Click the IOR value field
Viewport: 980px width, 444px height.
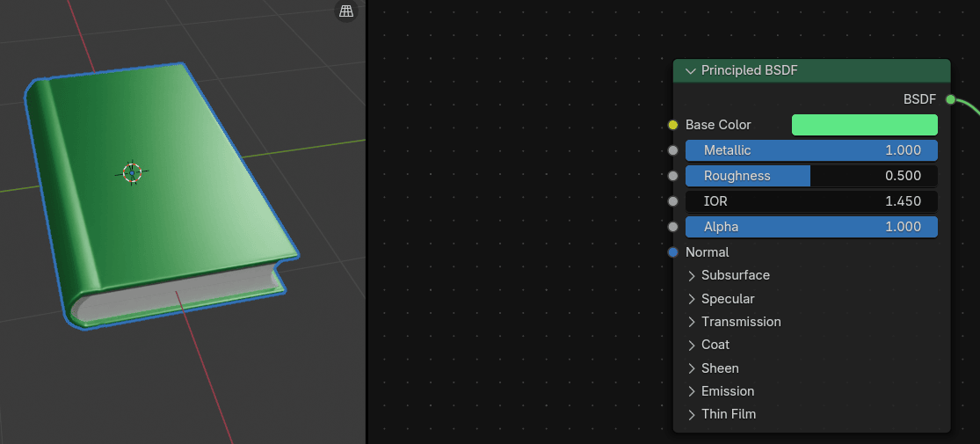tap(810, 201)
